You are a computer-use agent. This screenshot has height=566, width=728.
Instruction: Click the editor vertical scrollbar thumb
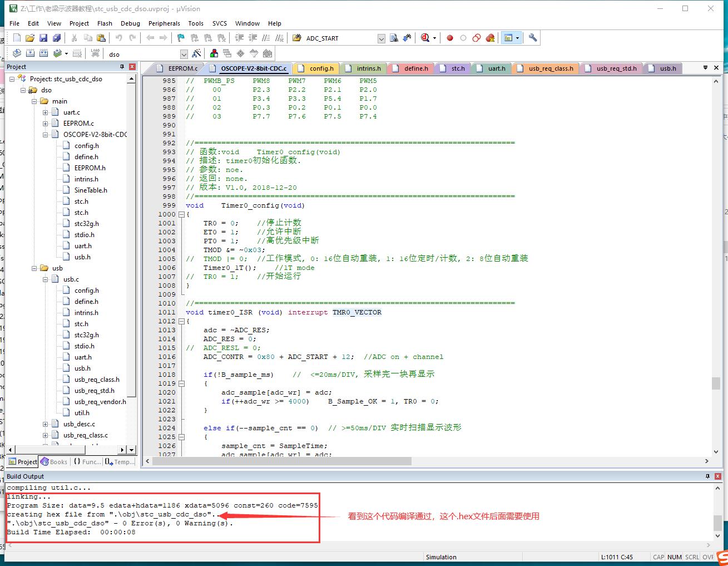(x=716, y=383)
